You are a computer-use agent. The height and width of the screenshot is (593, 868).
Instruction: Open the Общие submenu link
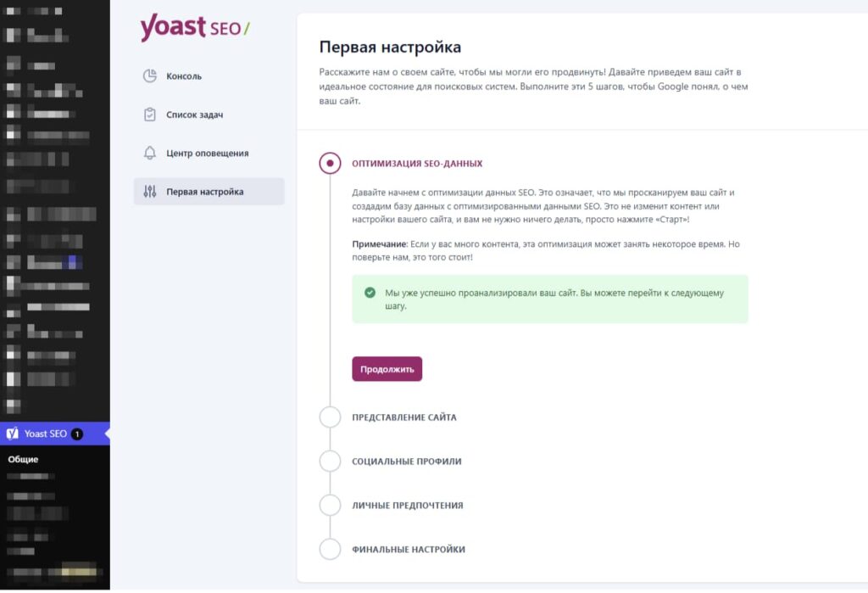(23, 460)
